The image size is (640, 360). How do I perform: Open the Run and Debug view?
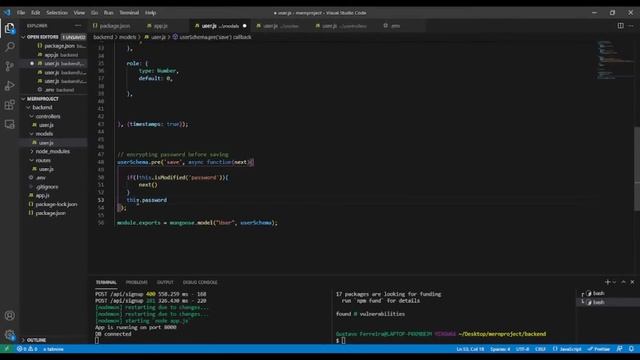pos(9,85)
